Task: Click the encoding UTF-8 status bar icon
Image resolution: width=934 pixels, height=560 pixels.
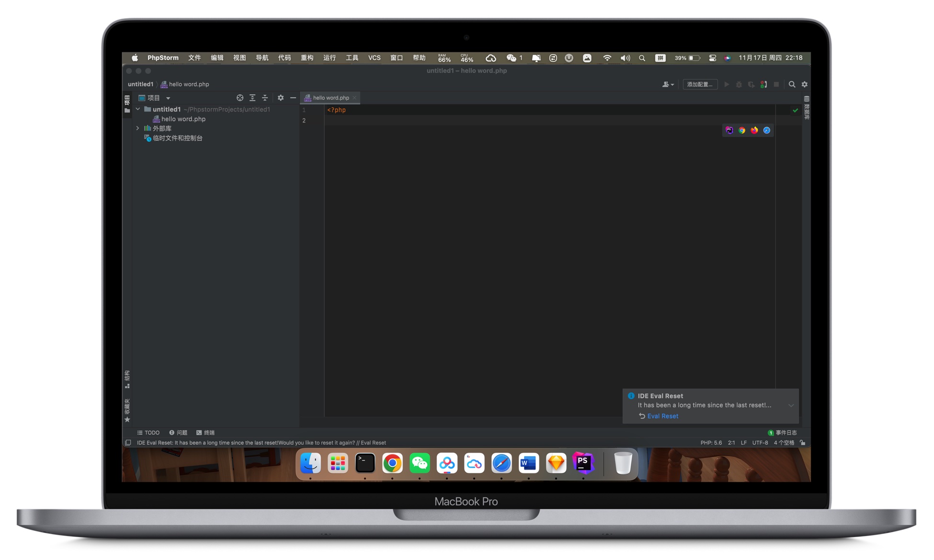Action: click(762, 443)
